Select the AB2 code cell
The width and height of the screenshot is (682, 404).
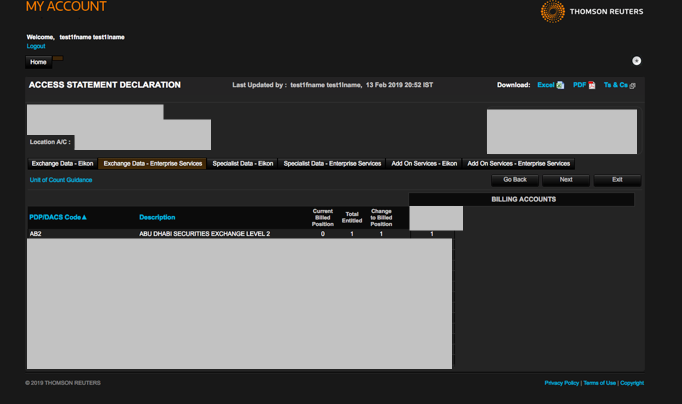click(x=35, y=234)
